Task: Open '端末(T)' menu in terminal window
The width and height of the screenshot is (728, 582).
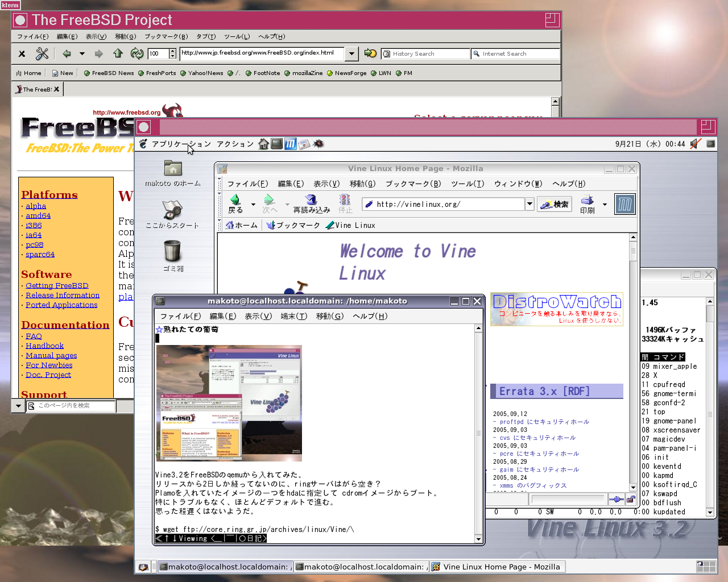Action: pyautogui.click(x=293, y=316)
